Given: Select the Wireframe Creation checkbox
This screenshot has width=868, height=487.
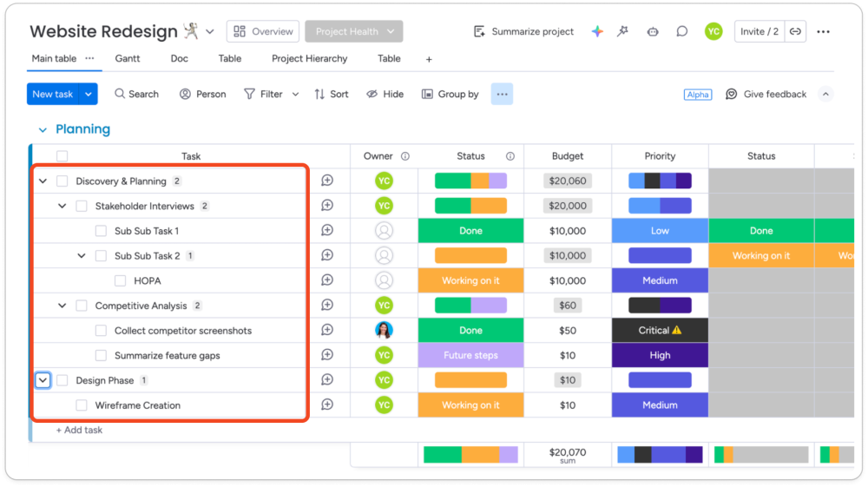Looking at the screenshot, I should pos(82,405).
